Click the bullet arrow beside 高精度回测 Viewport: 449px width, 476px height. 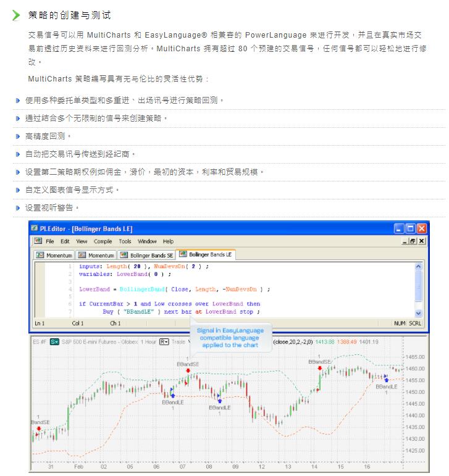pos(18,136)
